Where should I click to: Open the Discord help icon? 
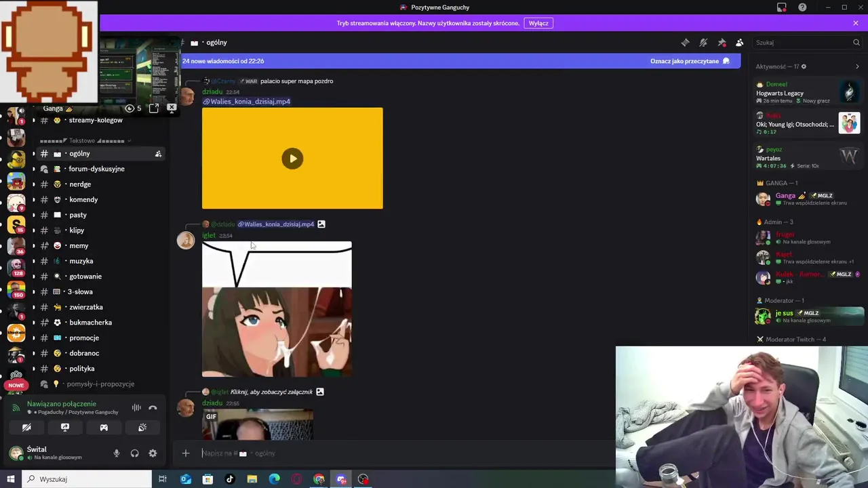coord(802,7)
